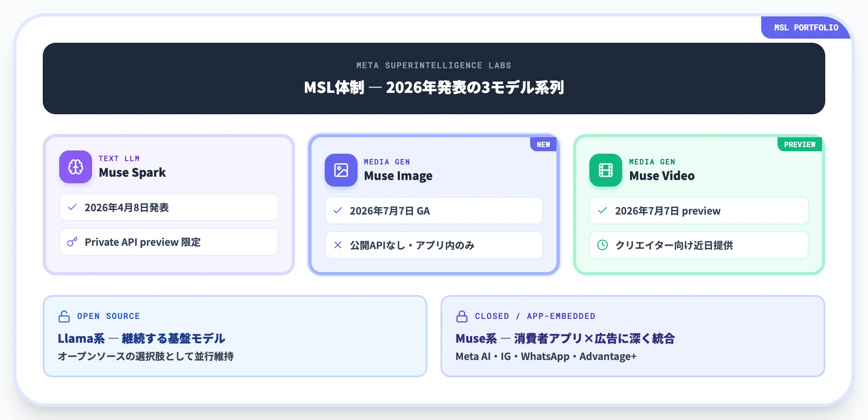Select the Muse Image title
The width and height of the screenshot is (868, 420).
398,176
